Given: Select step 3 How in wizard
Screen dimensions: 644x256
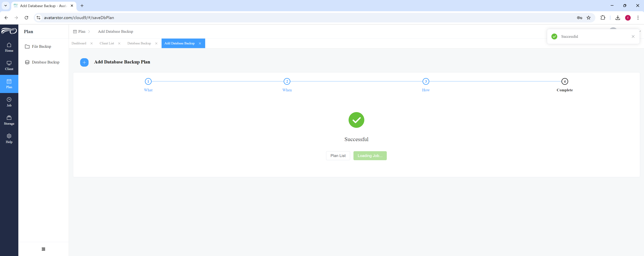Looking at the screenshot, I should [426, 85].
